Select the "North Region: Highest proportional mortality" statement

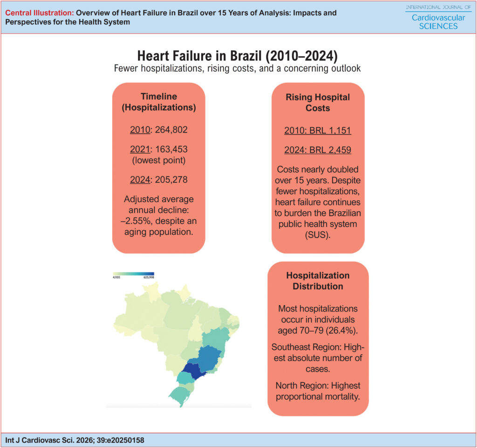pos(318,391)
